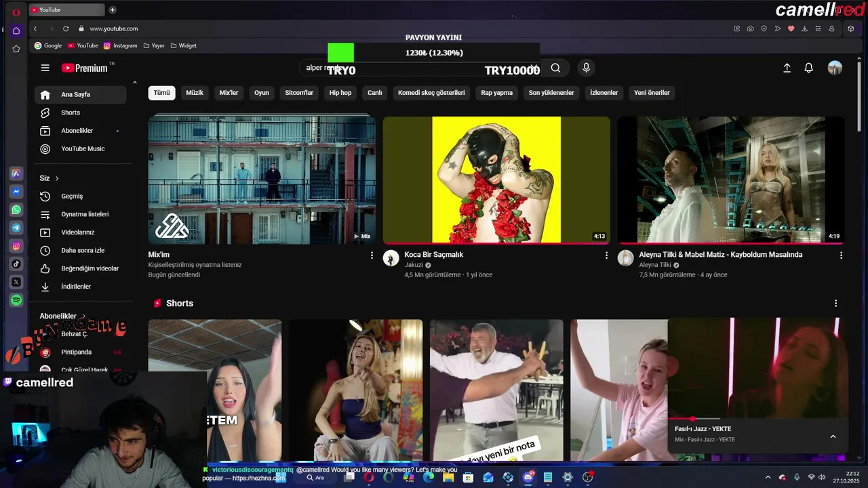Image resolution: width=868 pixels, height=488 pixels.
Task: Open the Shorts section options menu
Action: [835, 304]
